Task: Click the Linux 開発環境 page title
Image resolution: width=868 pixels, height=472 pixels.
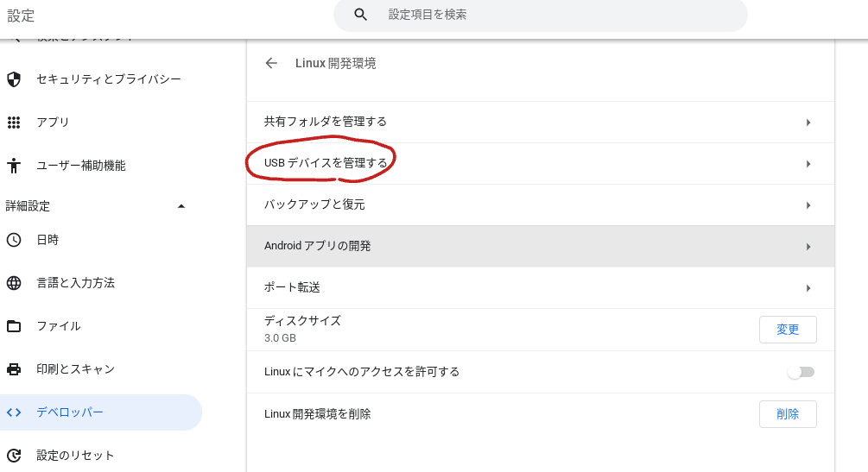Action: pos(335,64)
